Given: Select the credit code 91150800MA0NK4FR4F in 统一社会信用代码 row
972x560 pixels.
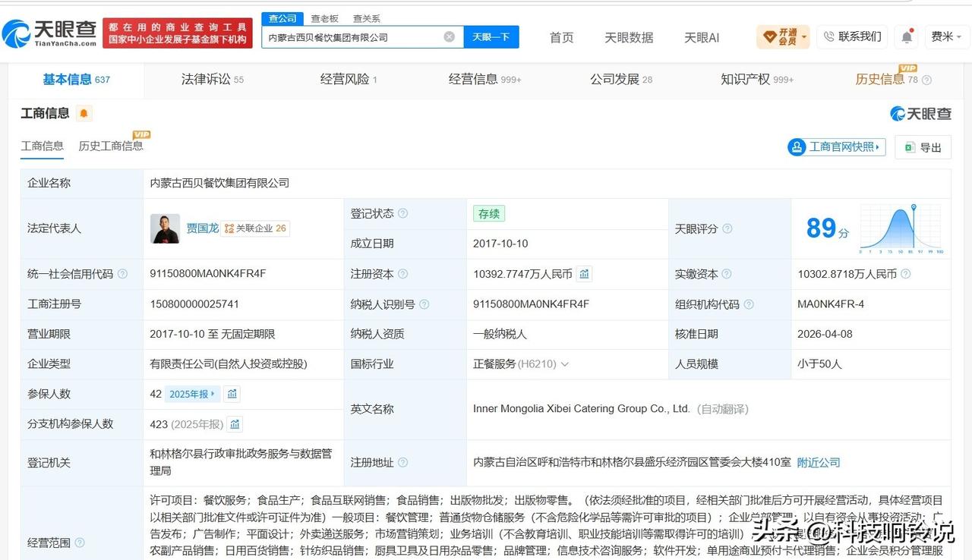Looking at the screenshot, I should pyautogui.click(x=208, y=274).
